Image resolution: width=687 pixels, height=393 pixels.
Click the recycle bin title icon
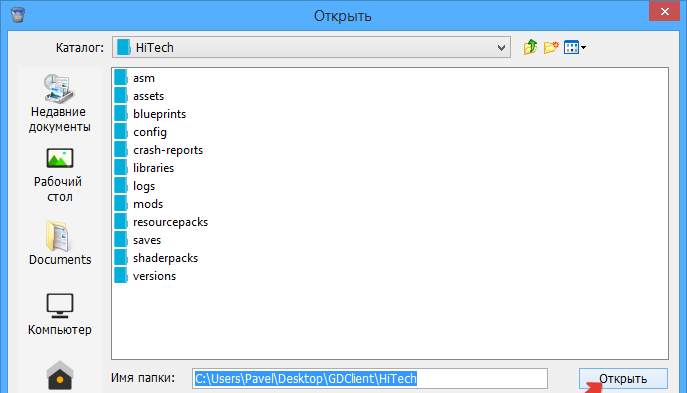tap(18, 15)
